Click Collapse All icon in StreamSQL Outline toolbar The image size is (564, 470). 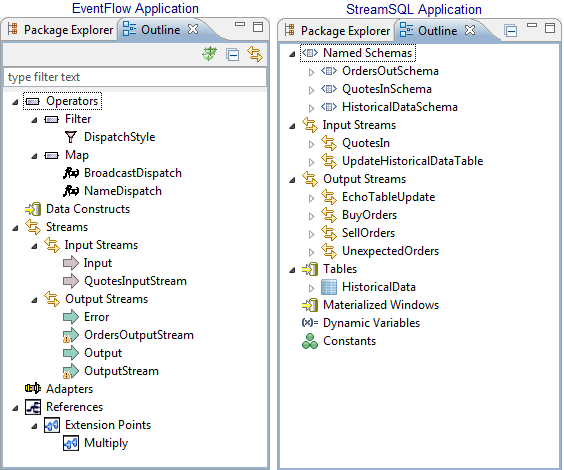click(510, 31)
